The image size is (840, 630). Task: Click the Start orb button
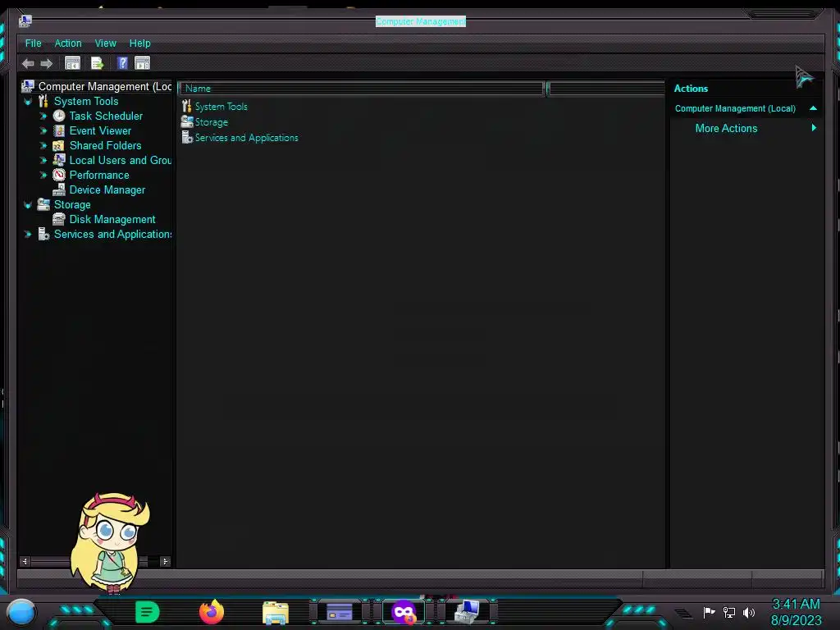(21, 612)
